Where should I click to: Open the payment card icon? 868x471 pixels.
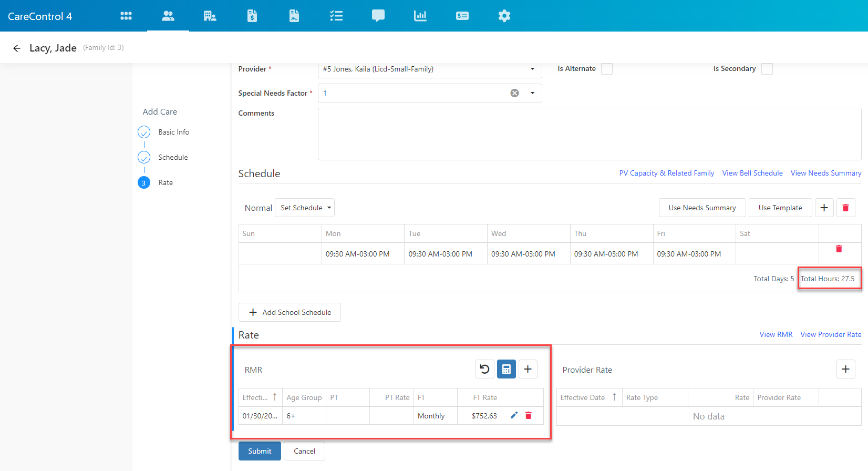[x=462, y=16]
